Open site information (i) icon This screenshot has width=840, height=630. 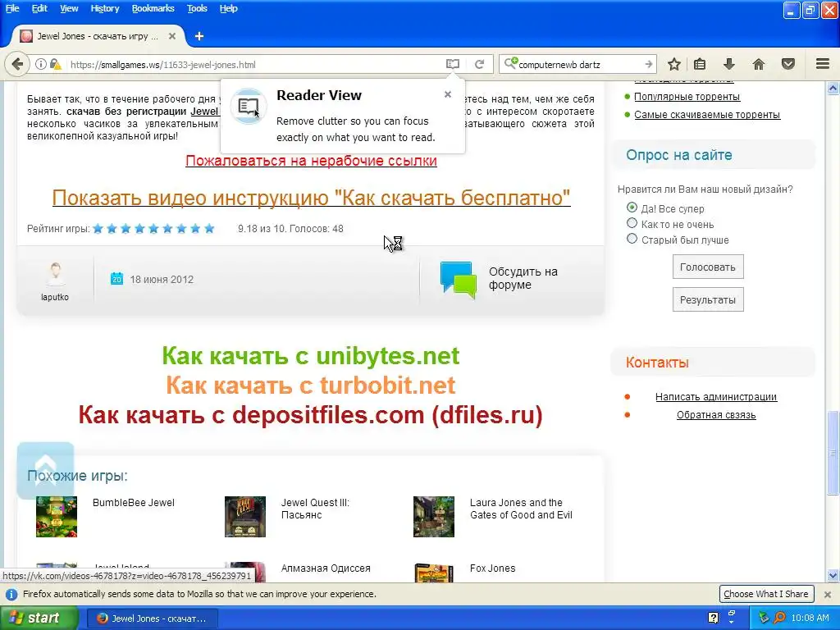point(41,64)
